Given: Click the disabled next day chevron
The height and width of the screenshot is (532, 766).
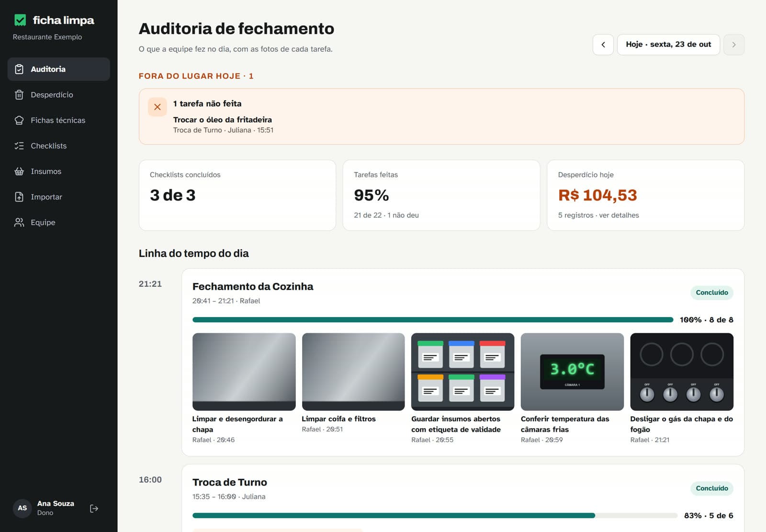Looking at the screenshot, I should coord(734,45).
